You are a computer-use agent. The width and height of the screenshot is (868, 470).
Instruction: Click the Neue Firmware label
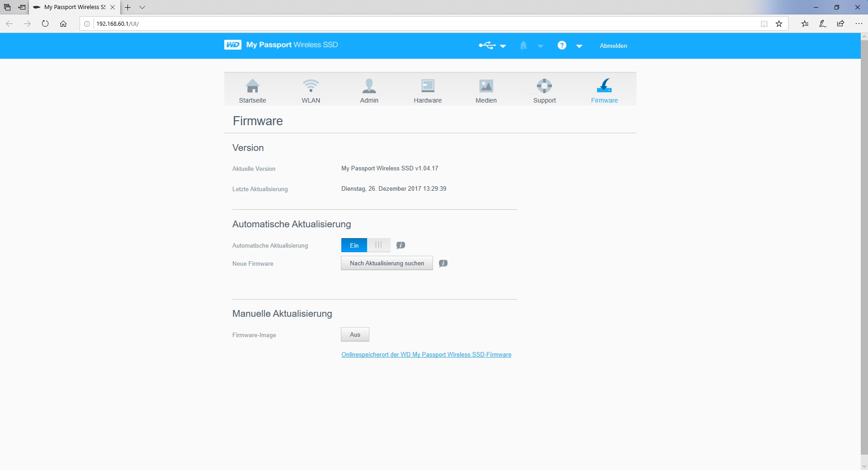coord(253,264)
